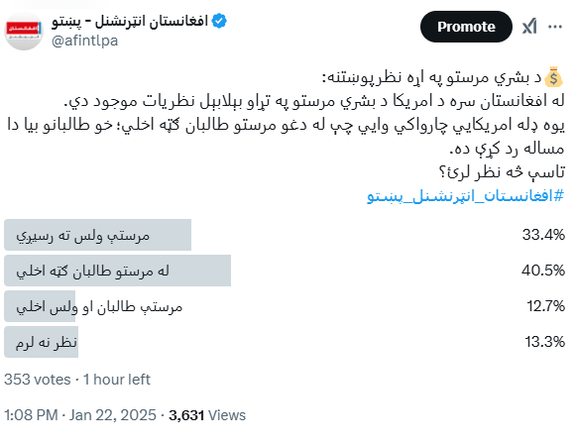576x432 pixels.
Task: Click the 353 votes label
Action: tap(37, 379)
